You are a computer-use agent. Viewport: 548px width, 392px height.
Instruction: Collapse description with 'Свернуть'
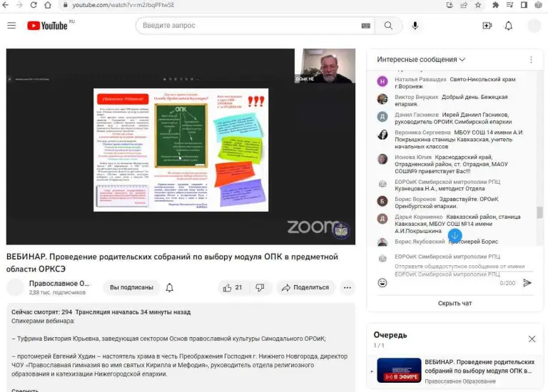[25, 390]
